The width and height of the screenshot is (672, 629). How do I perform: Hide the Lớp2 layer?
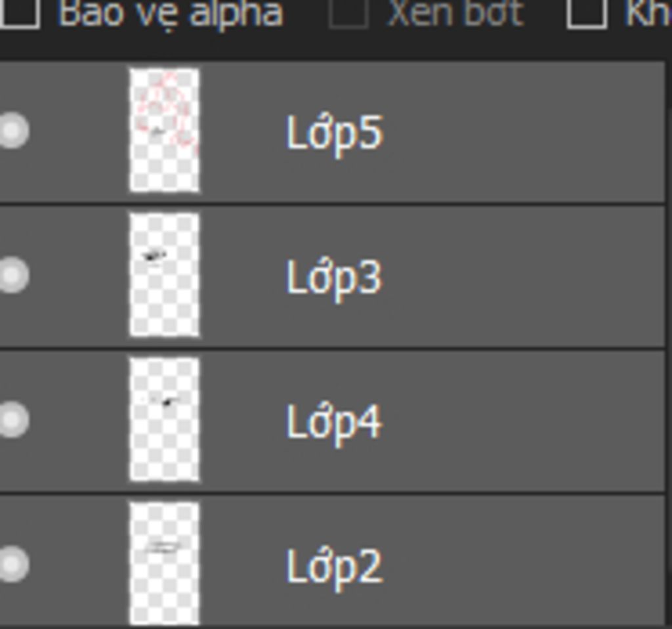[x=13, y=564]
